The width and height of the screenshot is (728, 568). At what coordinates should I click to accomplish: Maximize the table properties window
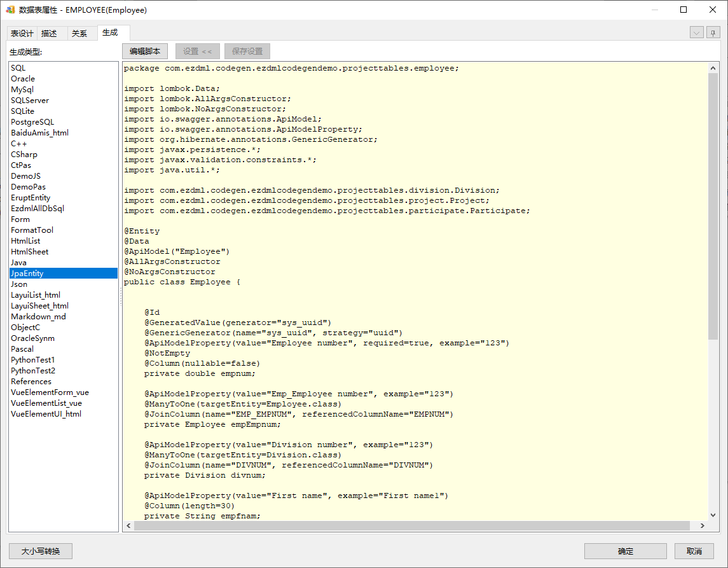point(683,10)
